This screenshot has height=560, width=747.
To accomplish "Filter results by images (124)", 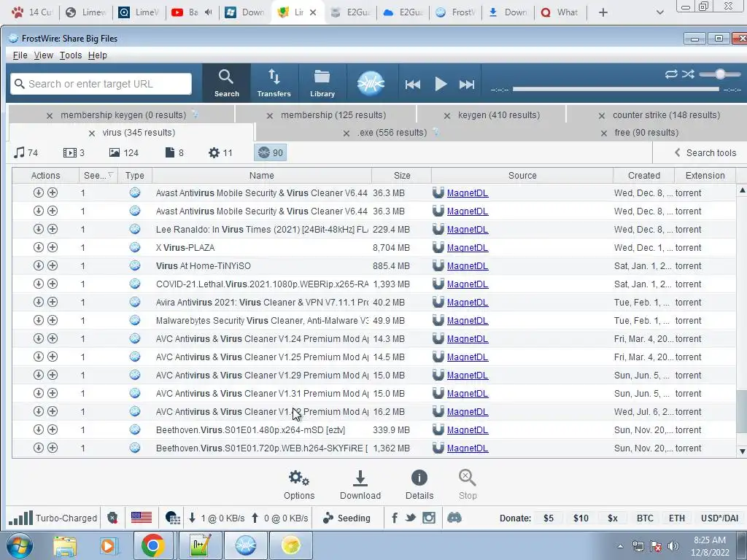I will [x=124, y=153].
